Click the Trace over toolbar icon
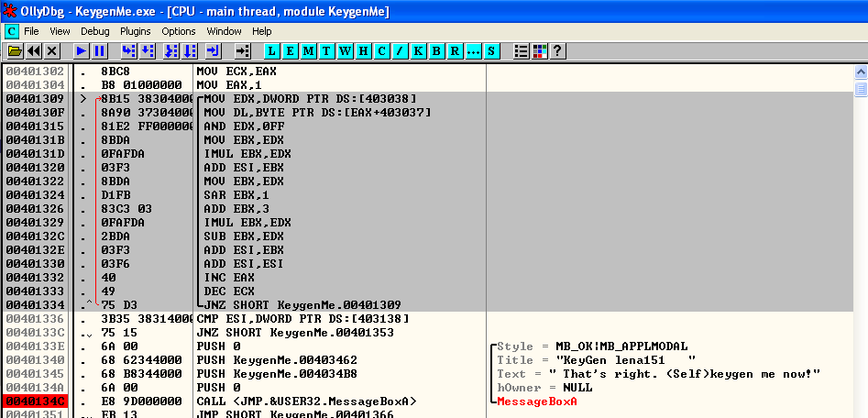The height and width of the screenshot is (418, 868). click(x=190, y=51)
